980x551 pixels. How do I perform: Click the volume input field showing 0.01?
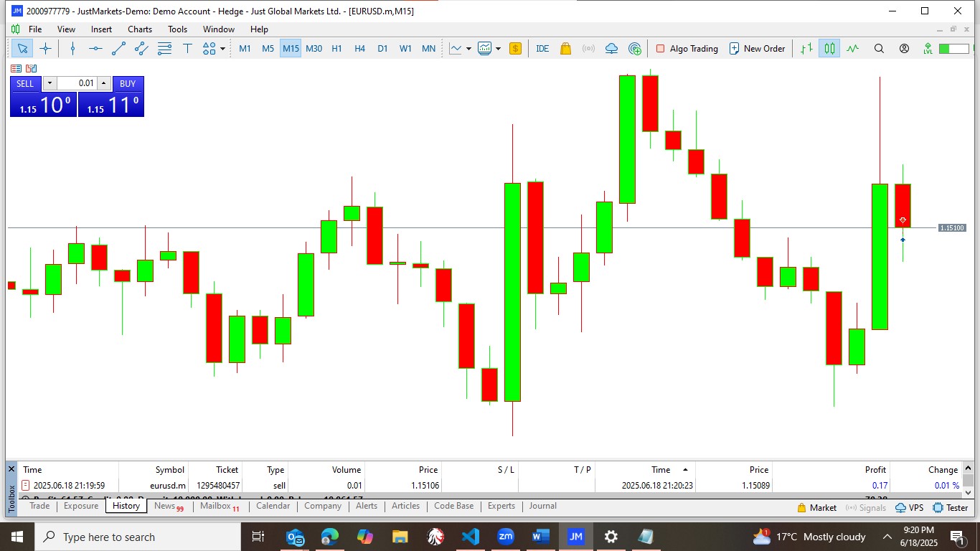tap(77, 83)
